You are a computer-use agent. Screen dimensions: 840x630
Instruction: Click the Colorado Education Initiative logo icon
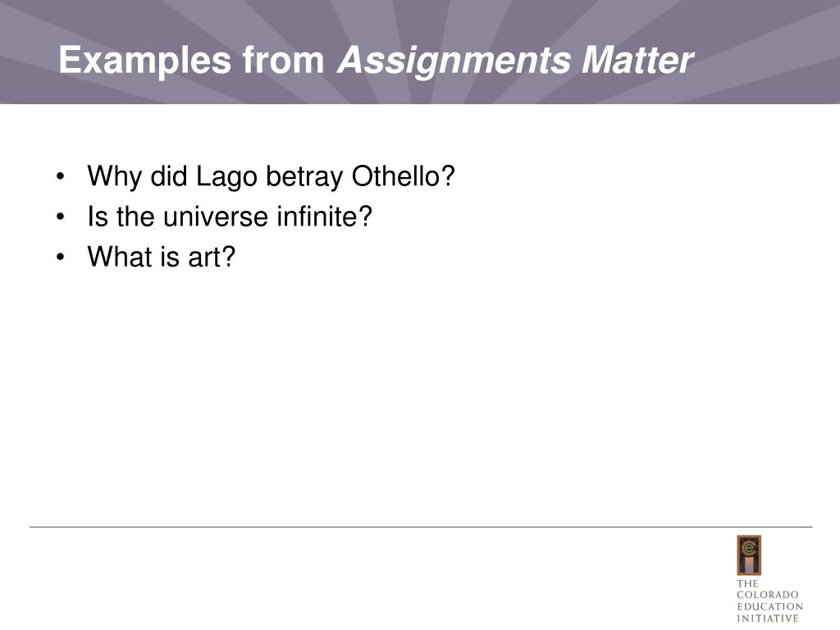[749, 555]
